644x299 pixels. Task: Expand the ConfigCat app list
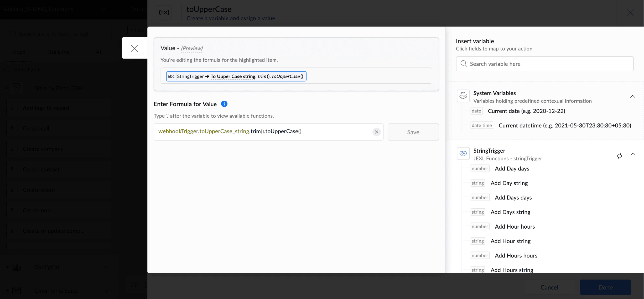(106, 267)
